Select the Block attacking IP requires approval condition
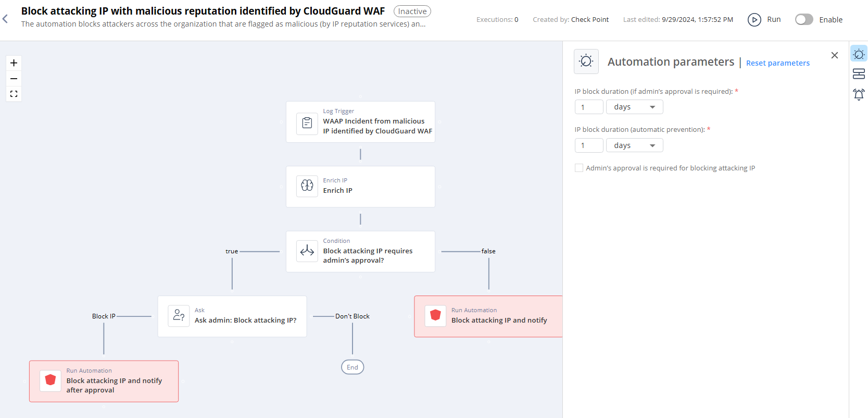868x418 pixels. click(x=360, y=251)
